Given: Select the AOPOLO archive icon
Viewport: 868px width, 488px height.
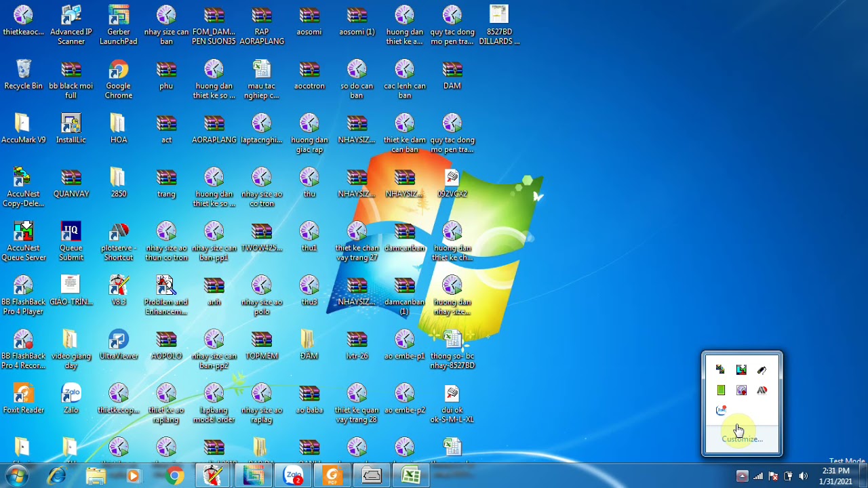Looking at the screenshot, I should pos(166,345).
